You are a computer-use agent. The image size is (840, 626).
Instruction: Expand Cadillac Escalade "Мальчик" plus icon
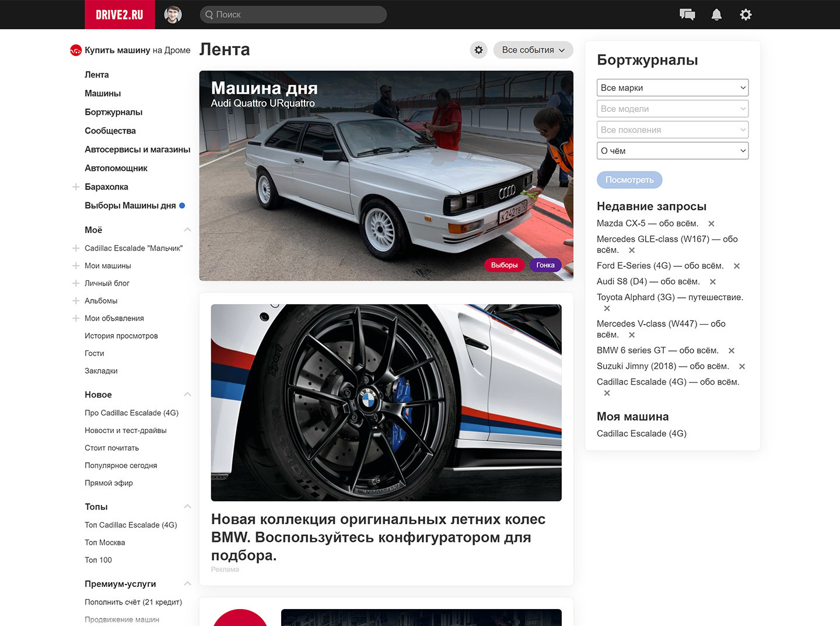click(x=76, y=248)
